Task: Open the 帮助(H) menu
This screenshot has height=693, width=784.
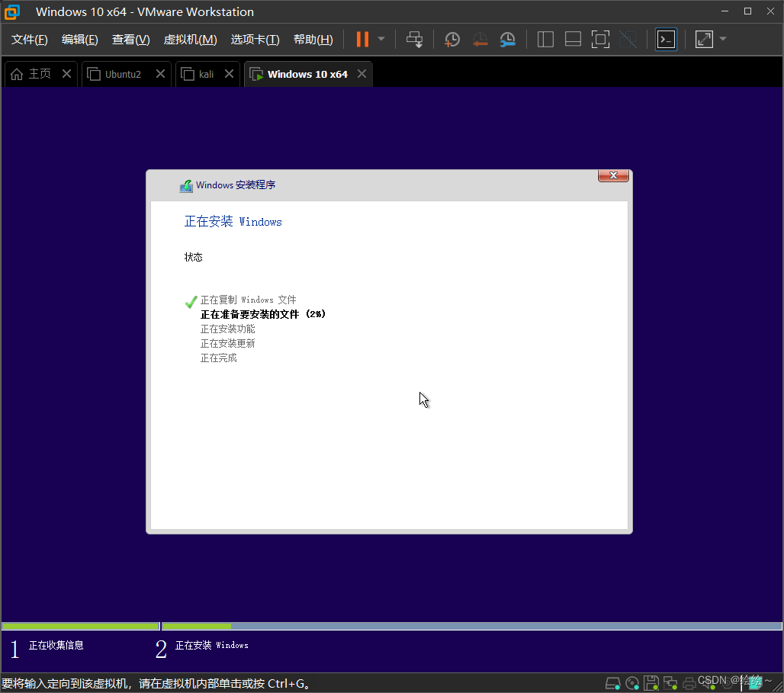Action: click(313, 39)
